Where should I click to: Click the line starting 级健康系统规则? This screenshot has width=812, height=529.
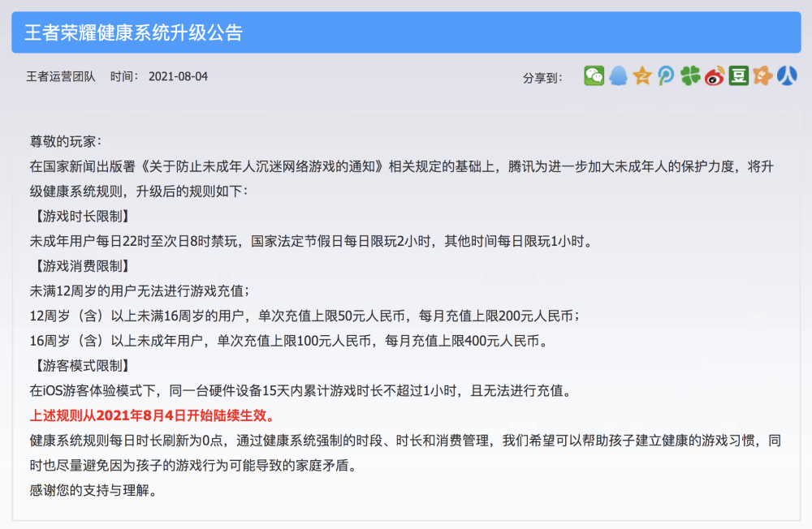[x=139, y=191]
